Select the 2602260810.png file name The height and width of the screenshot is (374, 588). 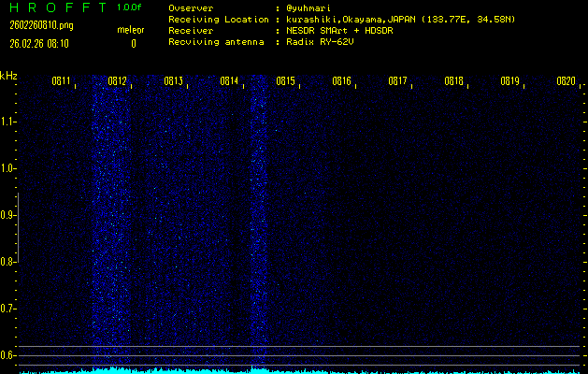[40, 25]
